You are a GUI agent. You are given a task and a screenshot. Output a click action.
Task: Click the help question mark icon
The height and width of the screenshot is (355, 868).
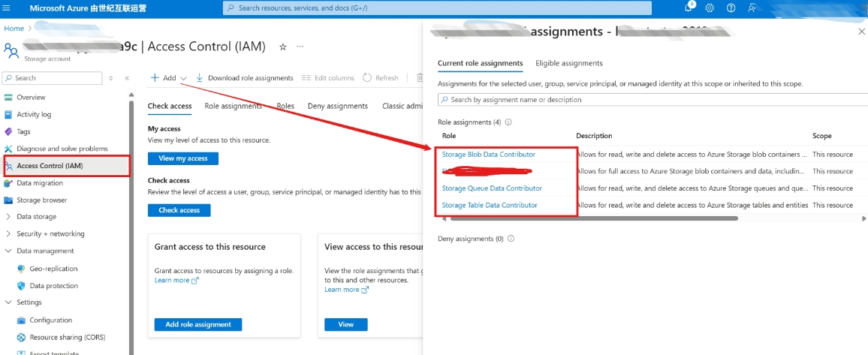[x=731, y=8]
